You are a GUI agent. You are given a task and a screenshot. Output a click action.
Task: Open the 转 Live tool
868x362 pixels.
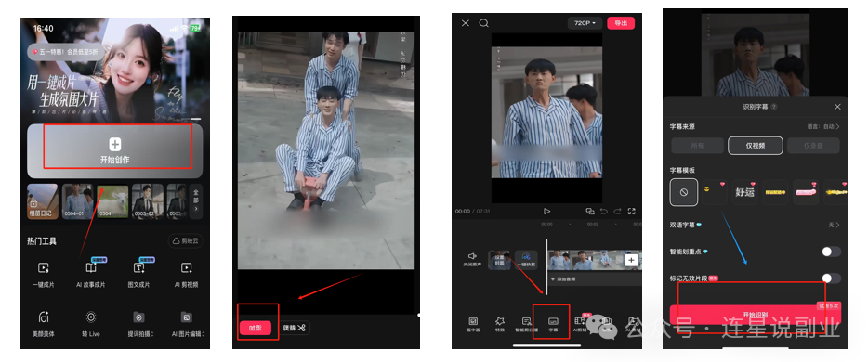click(x=91, y=324)
